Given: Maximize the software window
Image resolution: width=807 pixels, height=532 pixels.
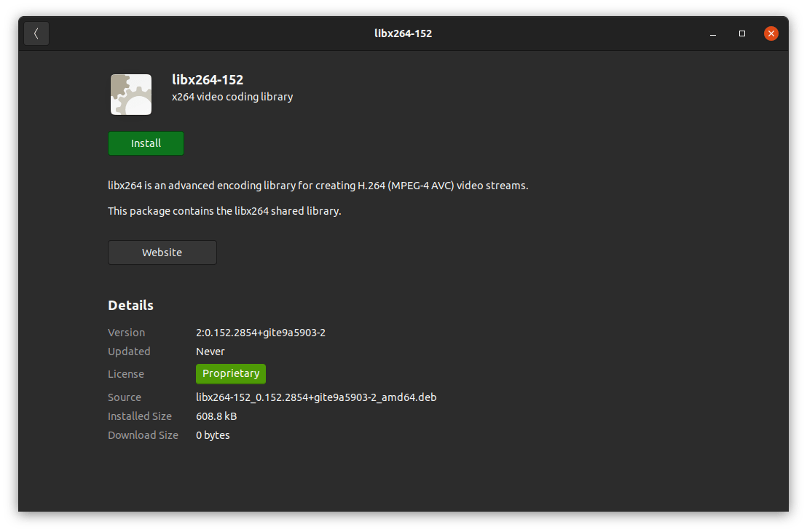Looking at the screenshot, I should pos(741,33).
